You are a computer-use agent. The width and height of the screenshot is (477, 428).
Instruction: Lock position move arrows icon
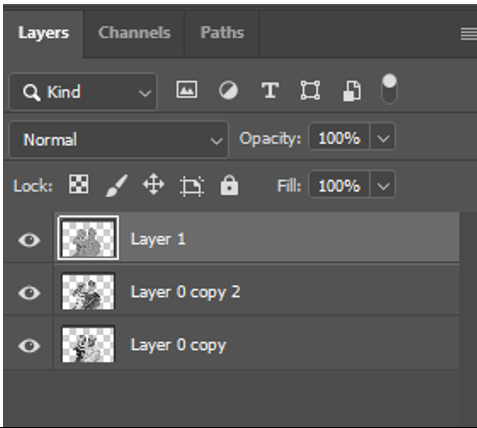[x=153, y=184]
